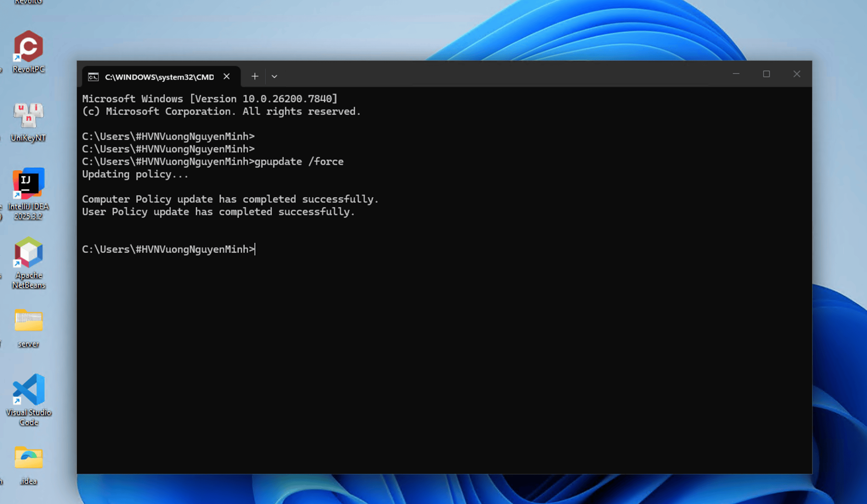Click the User Policy update success message
Screen dimensions: 867x504
point(218,212)
